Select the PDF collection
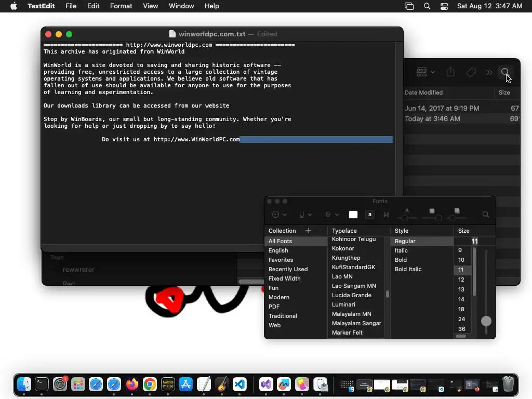 [296, 307]
